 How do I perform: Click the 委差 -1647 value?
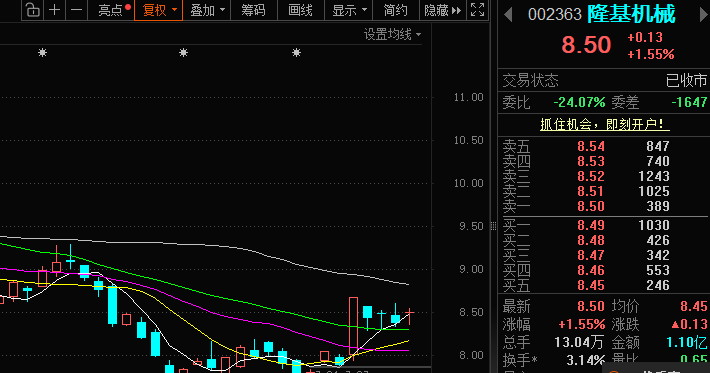(689, 102)
